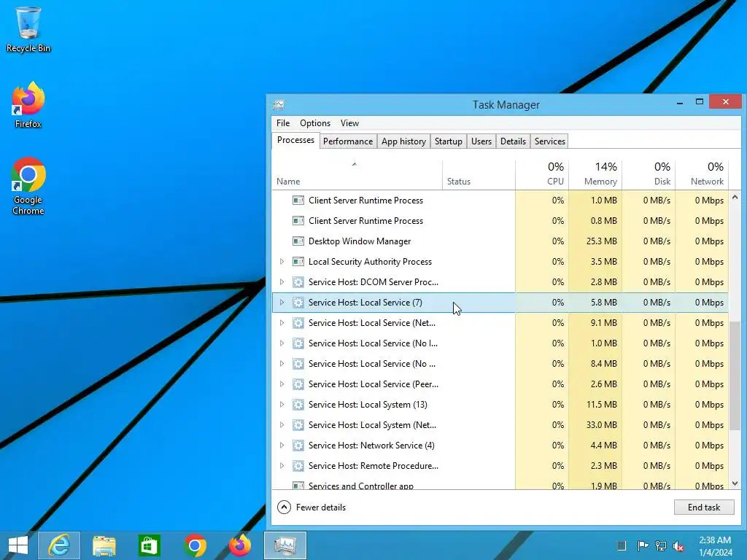Image resolution: width=747 pixels, height=560 pixels.
Task: Expand Service Host: Local System (Net...)
Action: click(x=282, y=425)
